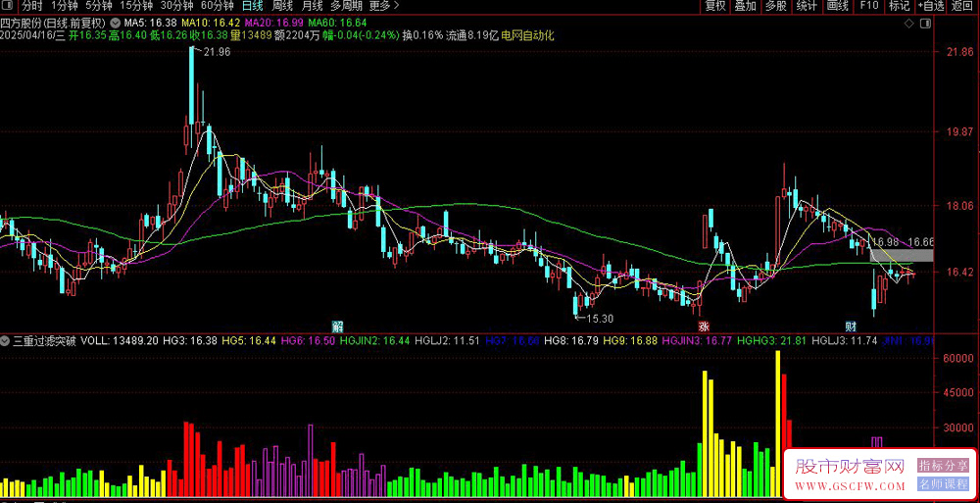980x503 pixels.
Task: Click the HGLJ3: 11.74 value
Action: tap(844, 341)
